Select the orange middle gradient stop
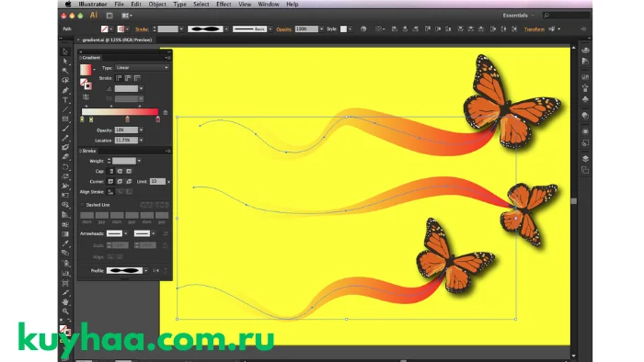Image resolution: width=644 pixels, height=362 pixels. click(x=127, y=119)
